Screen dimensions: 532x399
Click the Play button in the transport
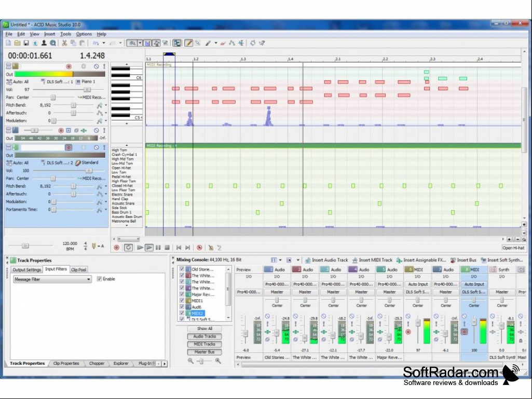[x=149, y=247]
